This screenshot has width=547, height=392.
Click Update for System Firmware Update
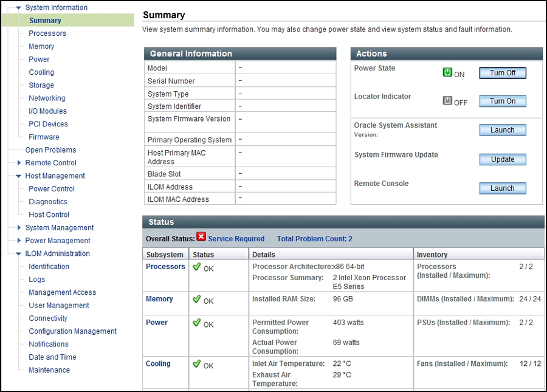(503, 159)
